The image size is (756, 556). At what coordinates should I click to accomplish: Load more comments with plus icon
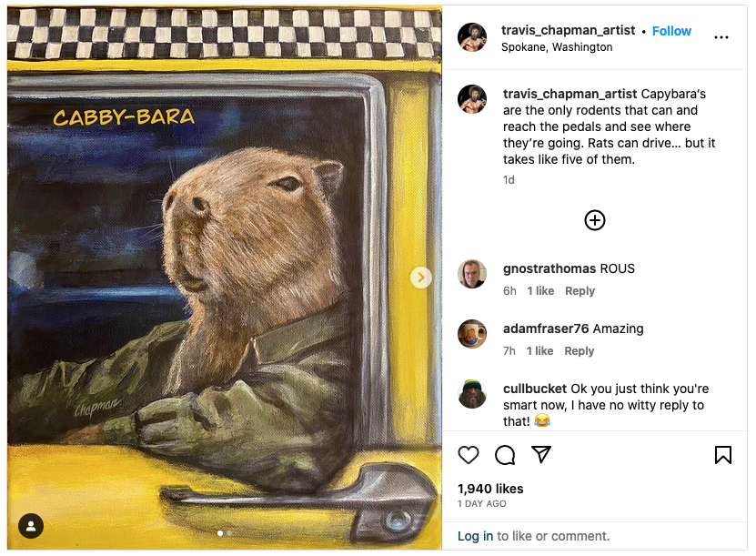click(x=595, y=220)
